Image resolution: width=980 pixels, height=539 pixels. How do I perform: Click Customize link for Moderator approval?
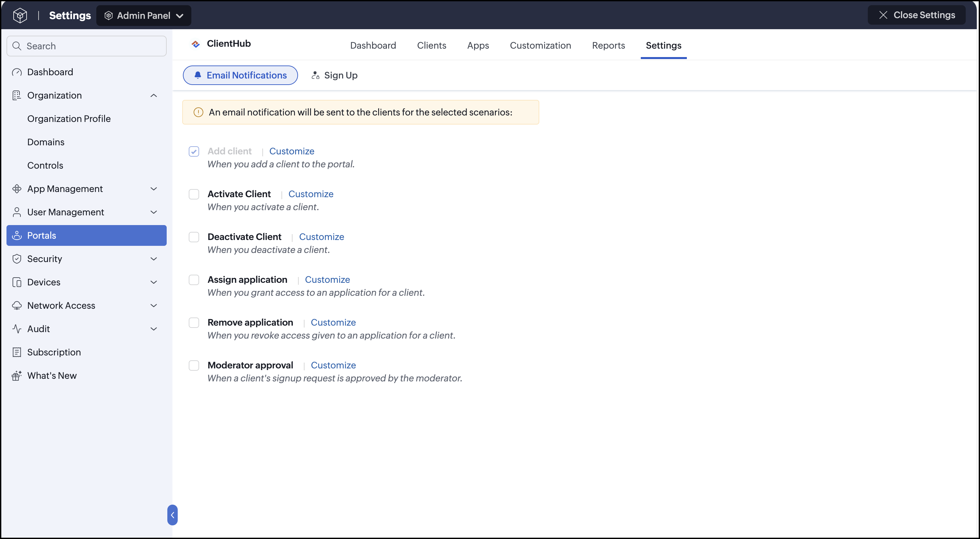coord(333,365)
